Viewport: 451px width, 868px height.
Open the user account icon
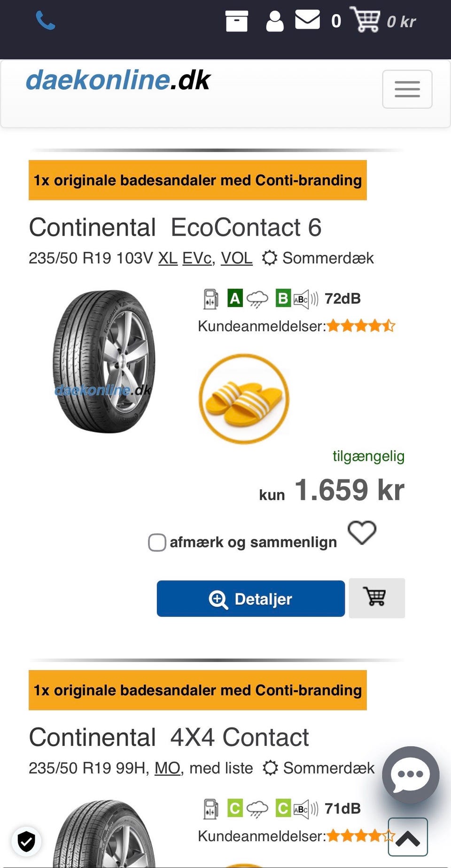[275, 21]
